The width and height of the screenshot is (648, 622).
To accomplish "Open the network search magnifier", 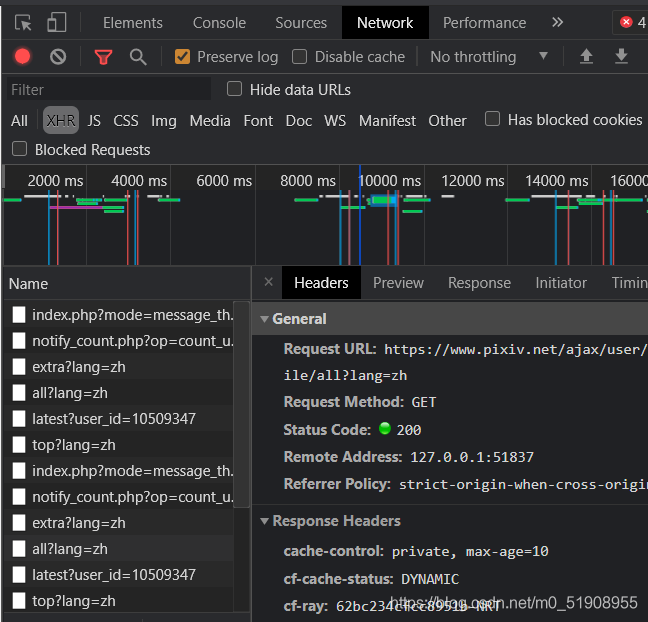I will 138,57.
